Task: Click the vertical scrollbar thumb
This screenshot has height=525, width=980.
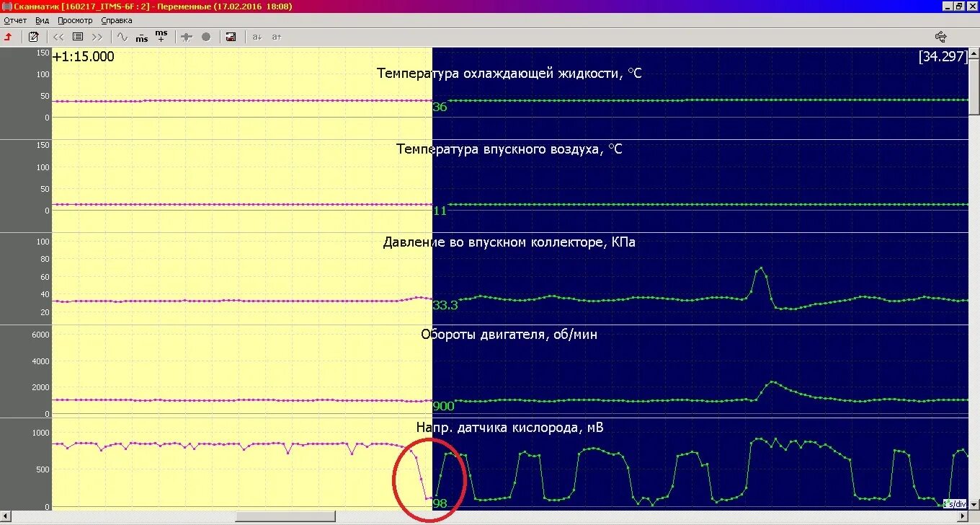Action: (974, 87)
